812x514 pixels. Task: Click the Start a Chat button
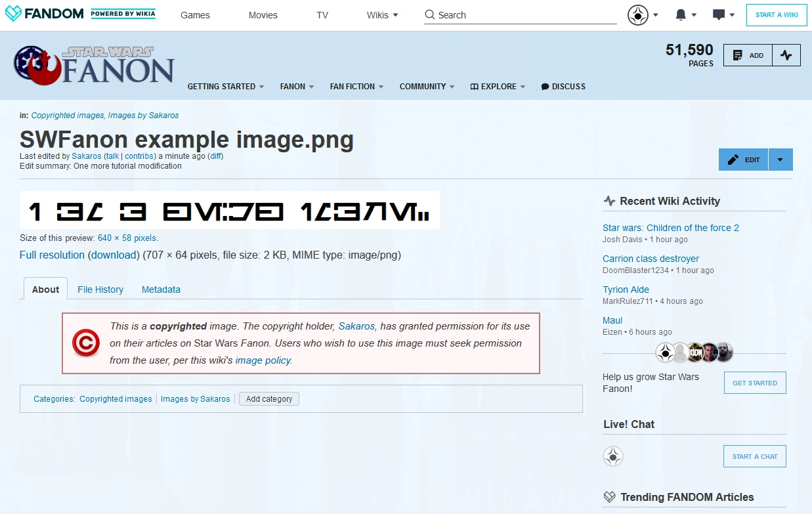(x=755, y=456)
